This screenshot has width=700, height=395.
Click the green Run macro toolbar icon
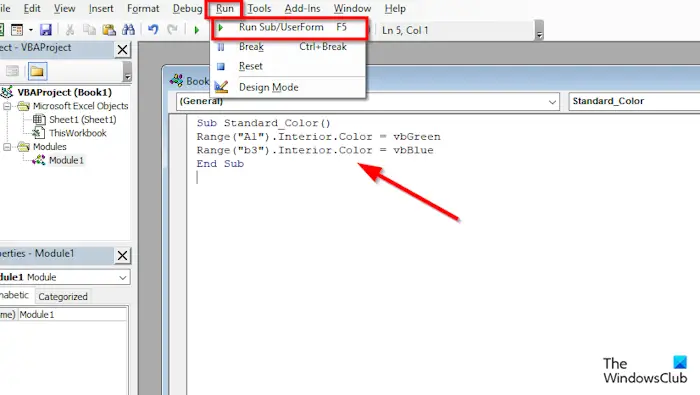pyautogui.click(x=196, y=30)
